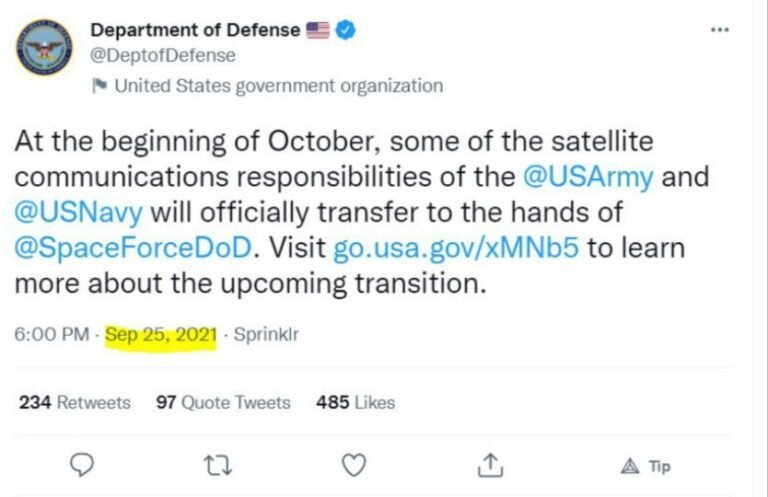768x497 pixels.
Task: Open the @USArmy mention
Action: (x=588, y=177)
